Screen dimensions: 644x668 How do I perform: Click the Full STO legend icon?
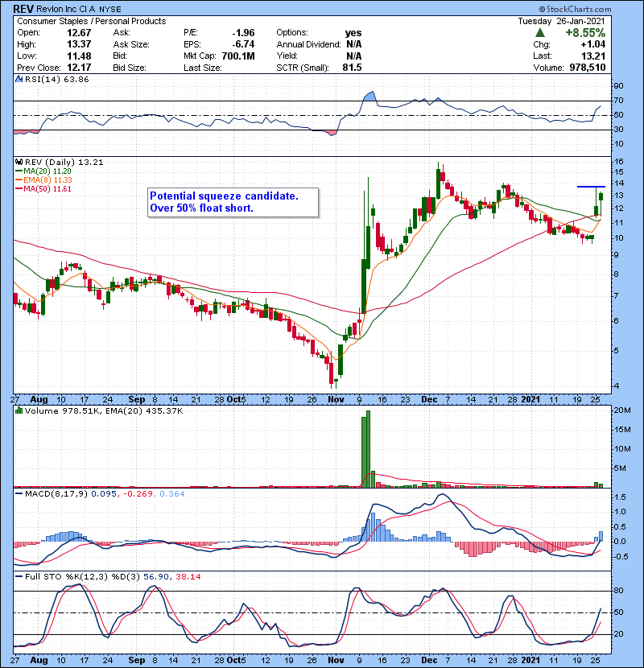[x=18, y=575]
